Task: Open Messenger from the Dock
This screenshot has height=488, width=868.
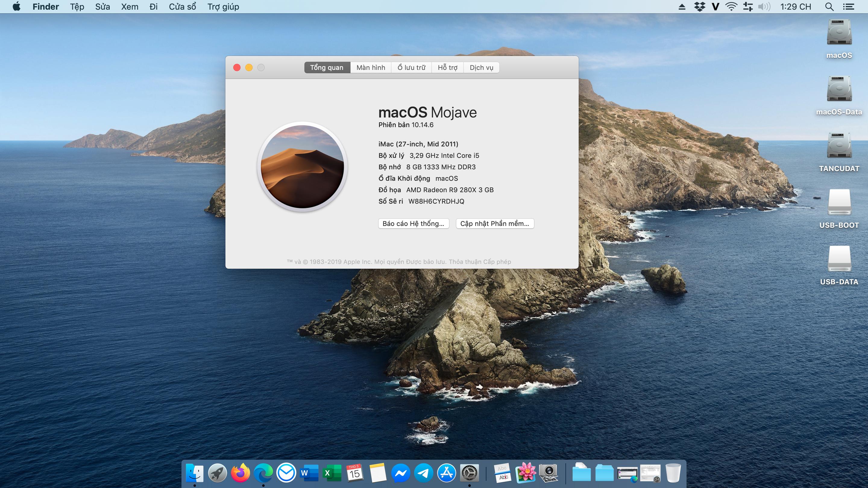Action: [401, 473]
